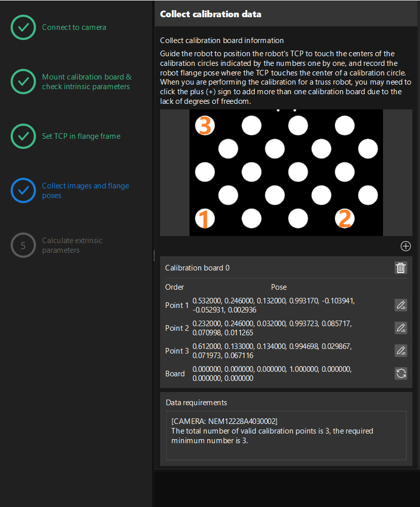Open the Connect to camera step

74,27
